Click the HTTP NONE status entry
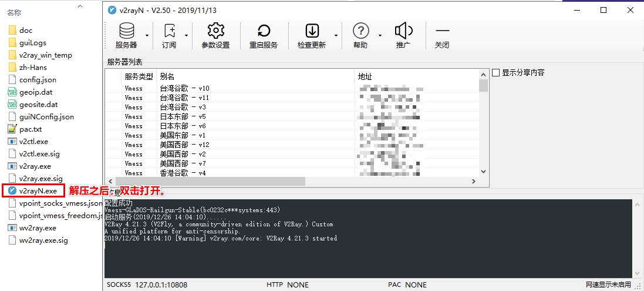The image size is (644, 291). tap(288, 285)
